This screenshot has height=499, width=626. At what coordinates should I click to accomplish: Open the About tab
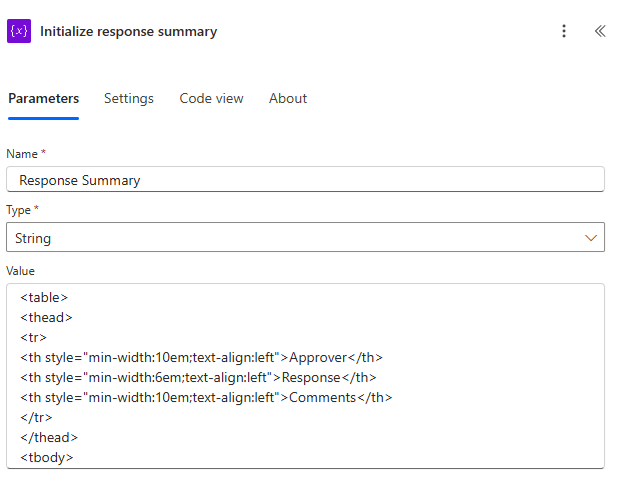[288, 98]
